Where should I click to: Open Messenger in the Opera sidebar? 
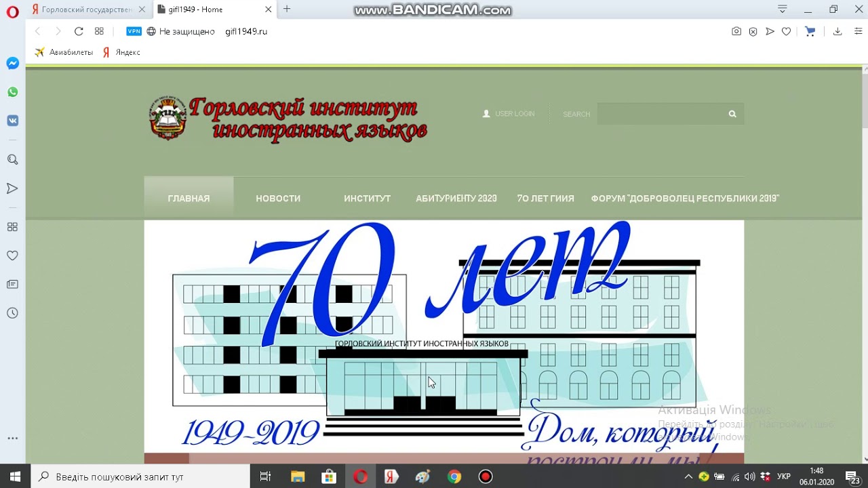(12, 63)
